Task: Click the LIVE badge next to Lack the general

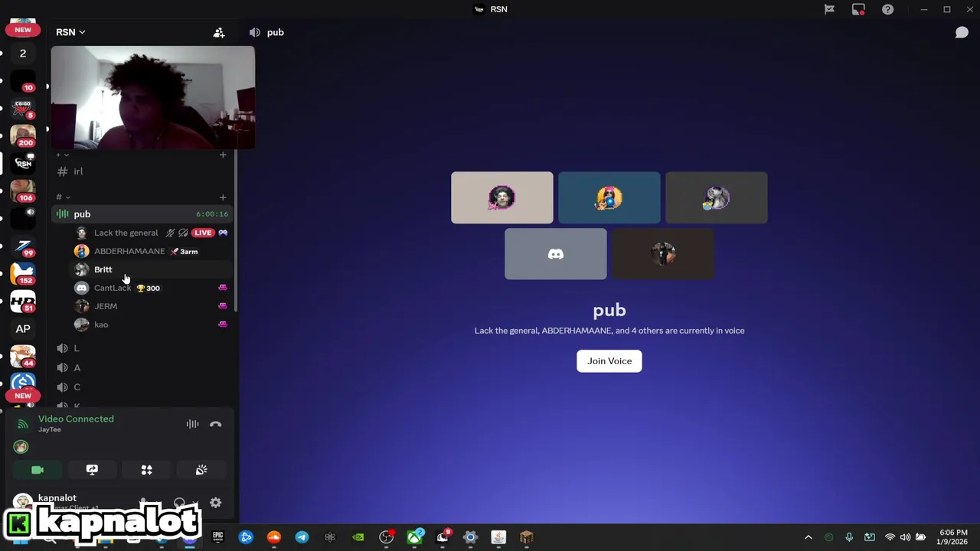Action: pos(203,233)
